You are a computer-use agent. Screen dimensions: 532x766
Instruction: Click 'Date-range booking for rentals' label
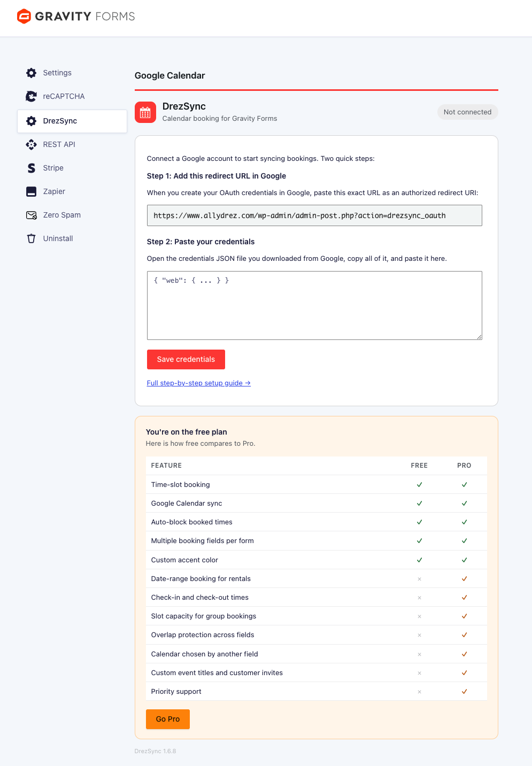coord(201,578)
